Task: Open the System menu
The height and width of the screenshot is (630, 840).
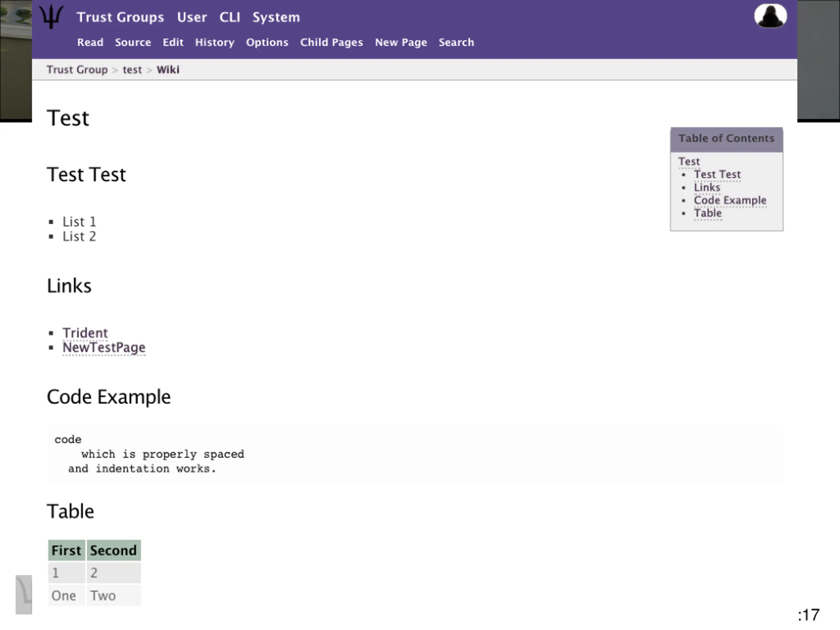Action: (276, 17)
